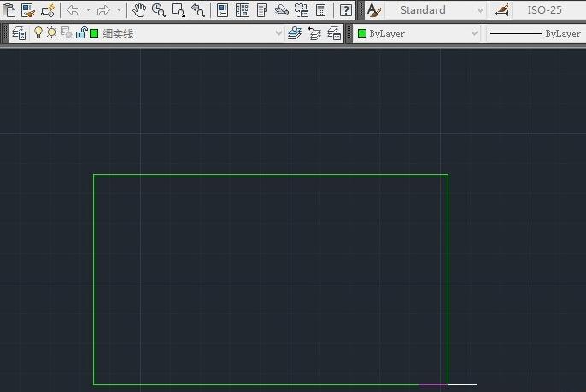Toggle layer freeze sun icon
Screen dimensions: 586x392
point(52,33)
